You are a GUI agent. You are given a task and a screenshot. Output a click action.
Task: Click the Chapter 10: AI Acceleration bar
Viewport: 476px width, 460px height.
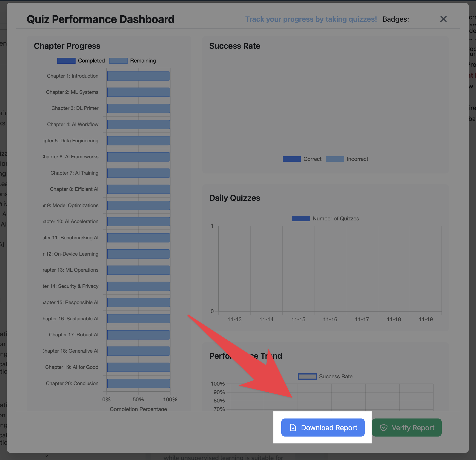(x=139, y=222)
